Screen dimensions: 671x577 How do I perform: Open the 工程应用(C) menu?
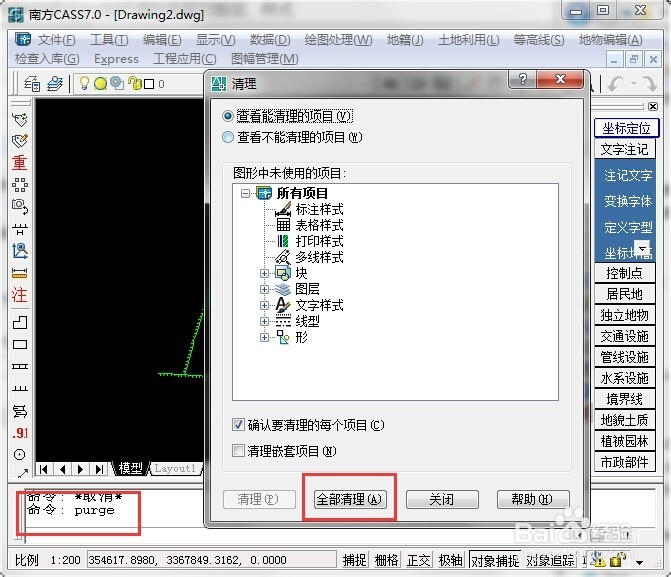[x=185, y=59]
